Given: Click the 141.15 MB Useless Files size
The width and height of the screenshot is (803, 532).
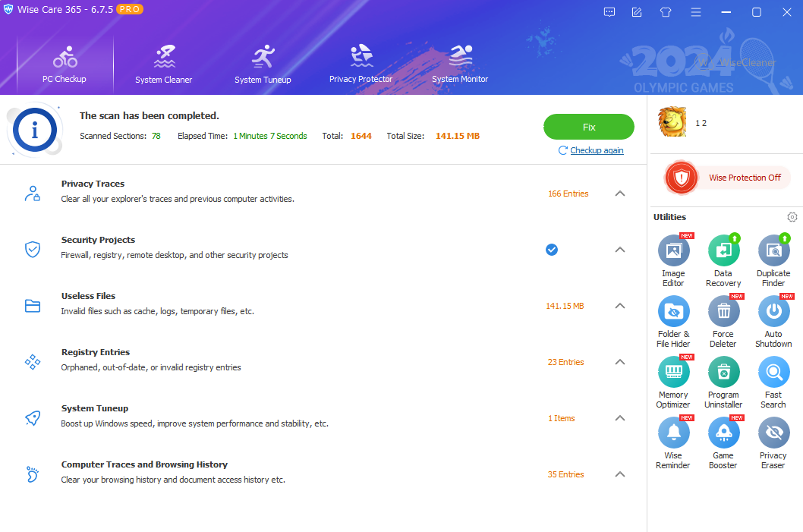Looking at the screenshot, I should click(x=565, y=306).
